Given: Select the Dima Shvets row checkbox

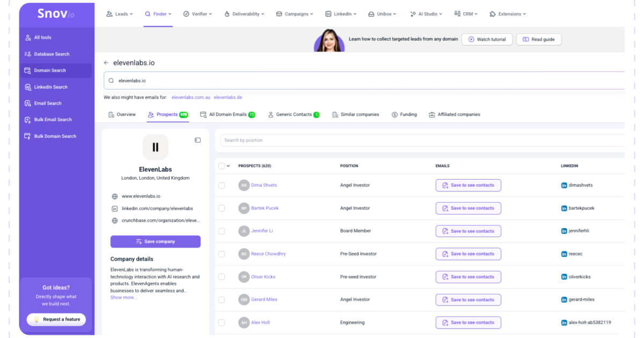Looking at the screenshot, I should pos(222,185).
